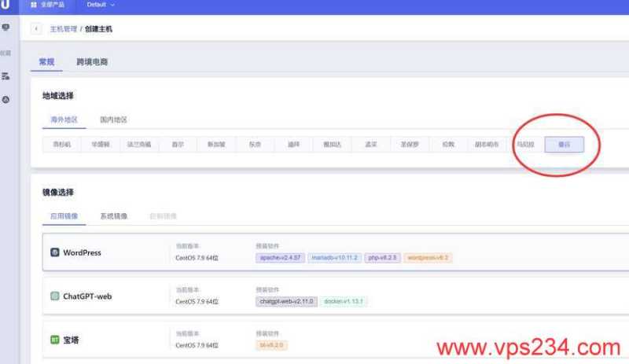Select the 国内地区 region tab
This screenshot has width=629, height=364.
click(113, 119)
